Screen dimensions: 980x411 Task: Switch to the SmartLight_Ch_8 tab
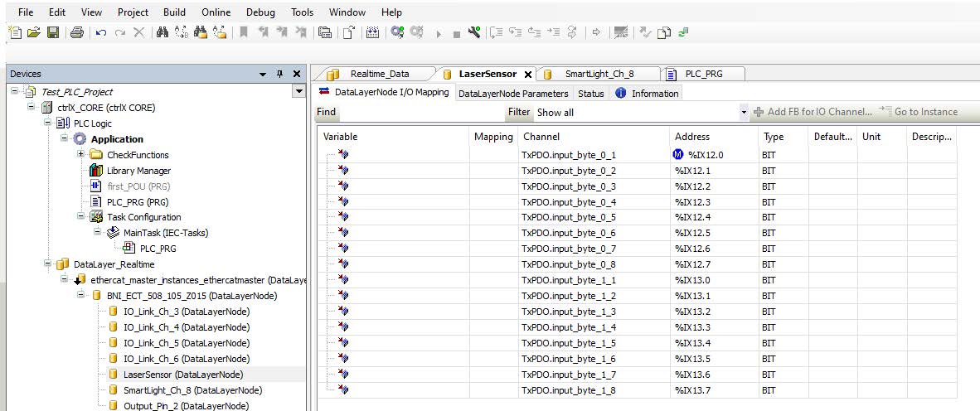(x=599, y=74)
